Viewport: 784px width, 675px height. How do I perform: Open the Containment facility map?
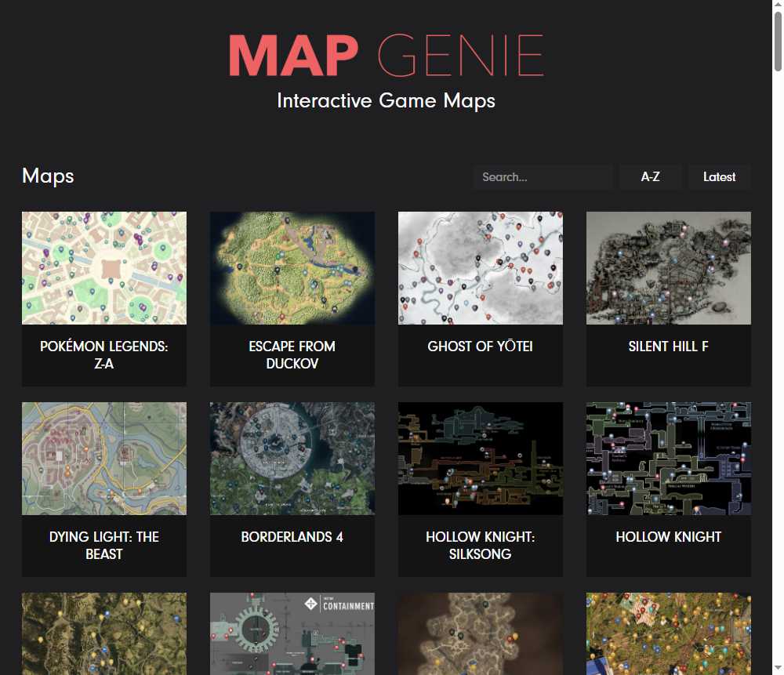pyautogui.click(x=292, y=633)
